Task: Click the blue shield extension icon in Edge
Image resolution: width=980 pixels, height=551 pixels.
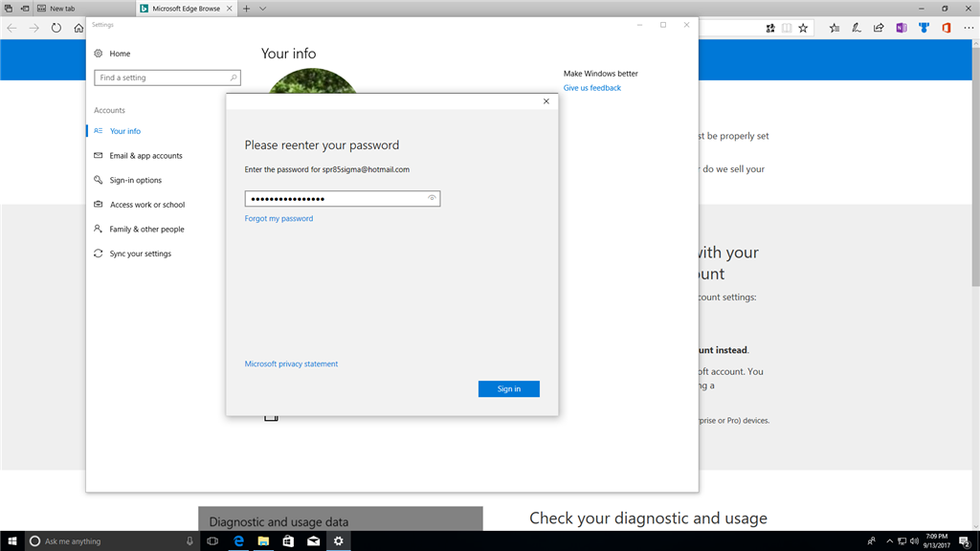Action: click(x=924, y=28)
